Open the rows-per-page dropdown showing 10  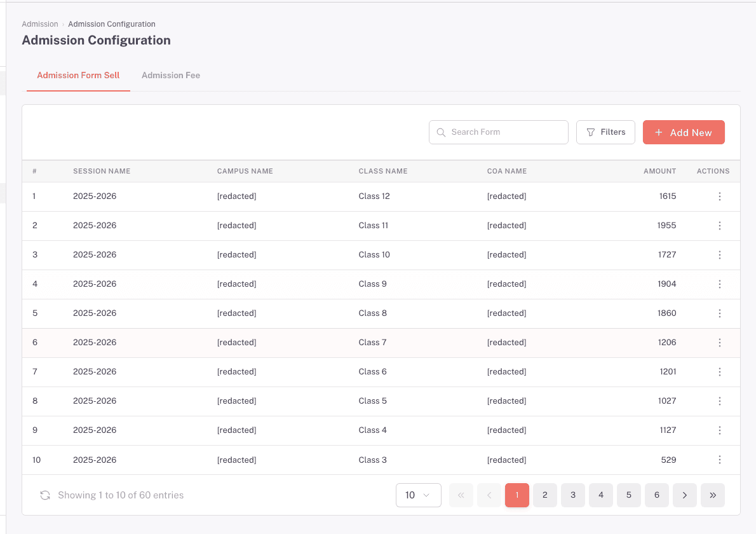point(419,495)
